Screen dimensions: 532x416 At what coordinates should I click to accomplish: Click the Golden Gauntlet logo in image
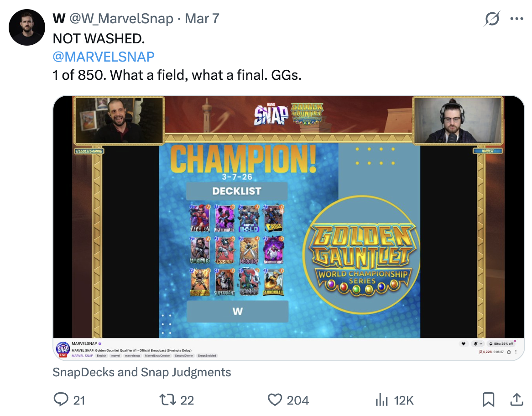click(362, 255)
